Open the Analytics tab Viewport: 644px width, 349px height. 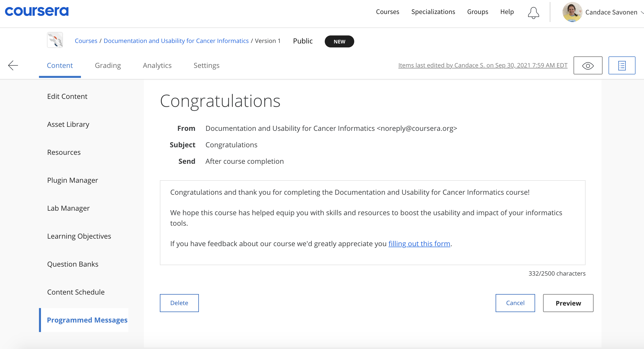(x=157, y=65)
